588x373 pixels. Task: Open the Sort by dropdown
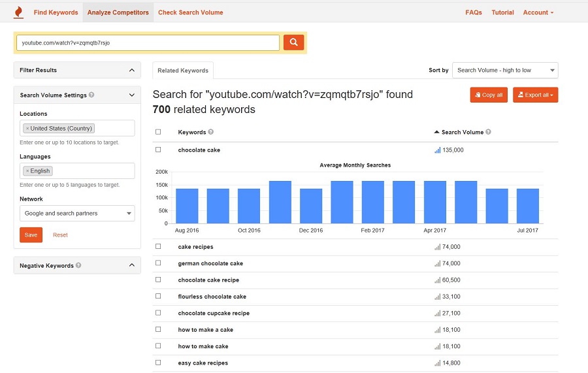click(505, 70)
